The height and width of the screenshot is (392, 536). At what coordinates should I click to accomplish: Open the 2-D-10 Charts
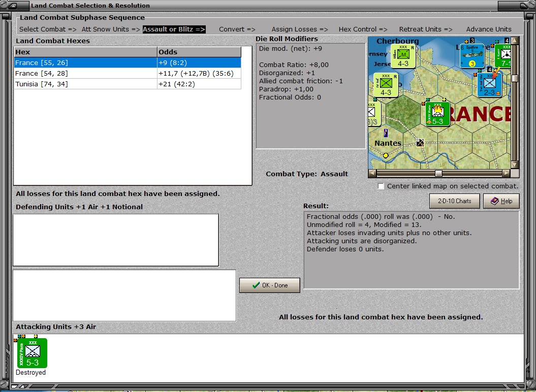454,201
